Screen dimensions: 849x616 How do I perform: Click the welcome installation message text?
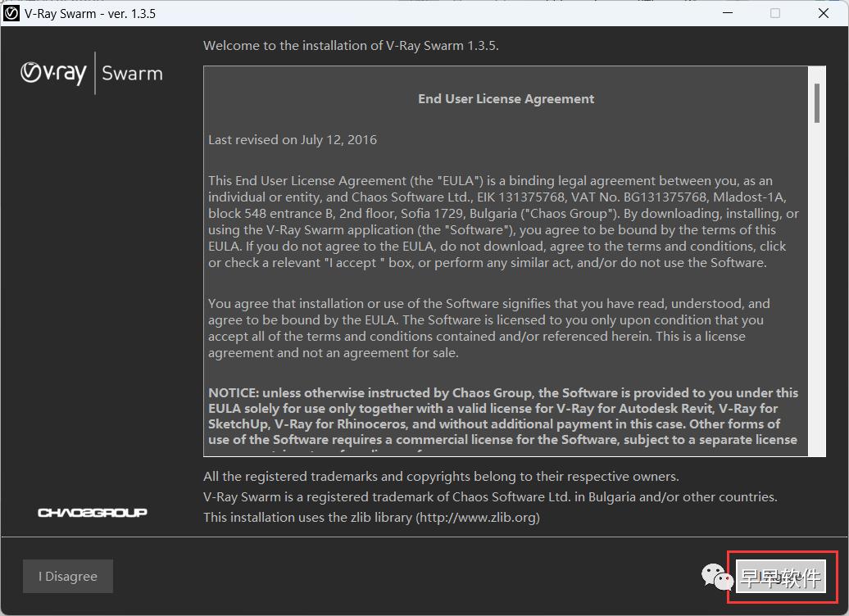click(351, 46)
